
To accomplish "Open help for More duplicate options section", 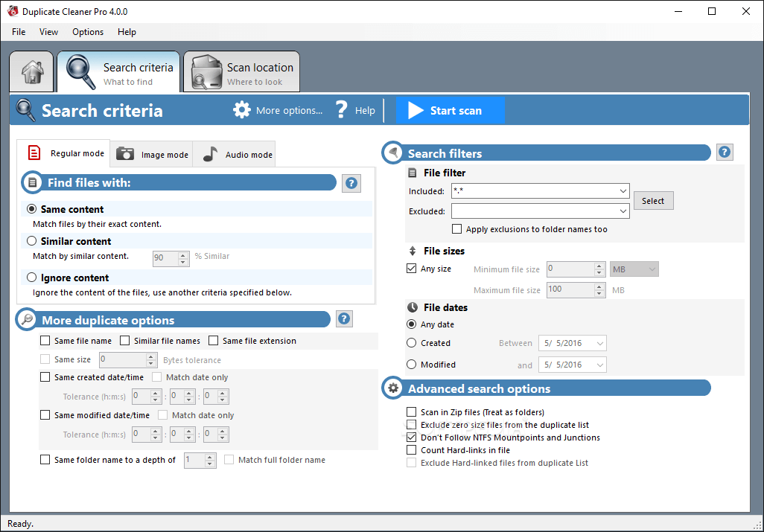I will click(x=344, y=319).
